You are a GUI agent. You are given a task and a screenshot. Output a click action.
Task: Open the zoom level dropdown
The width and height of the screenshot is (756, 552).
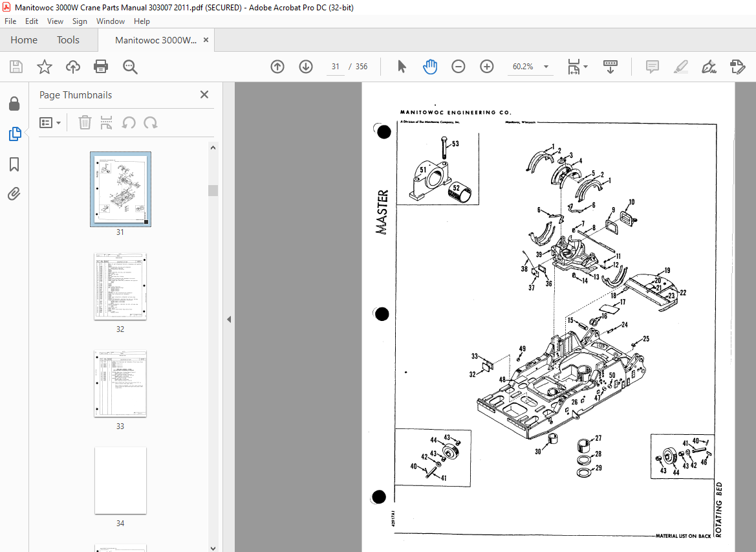point(546,67)
